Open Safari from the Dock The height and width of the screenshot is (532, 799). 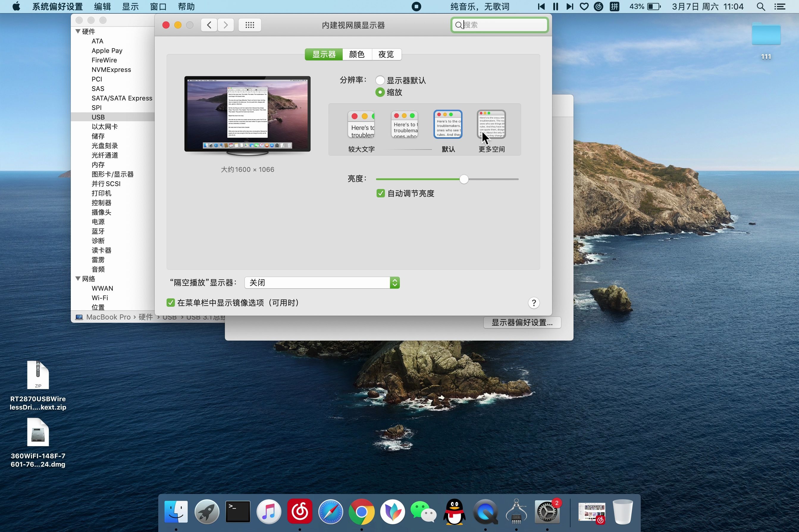(330, 512)
